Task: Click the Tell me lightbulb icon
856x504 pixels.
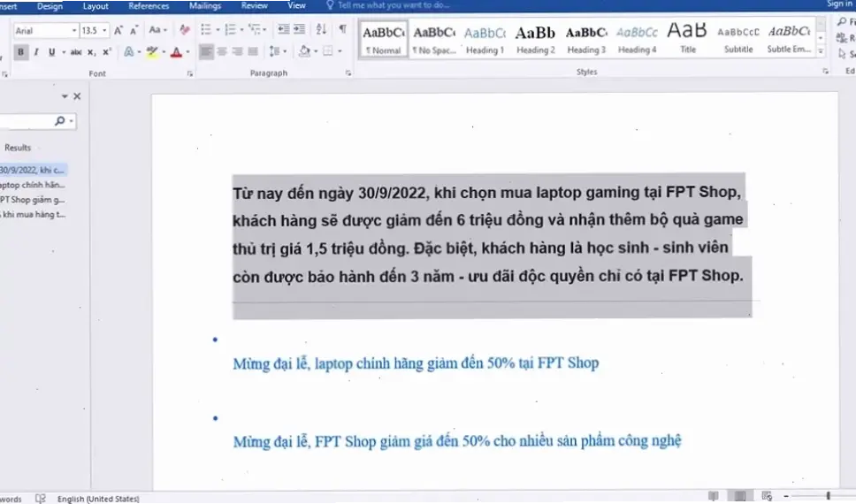Action: (x=330, y=5)
